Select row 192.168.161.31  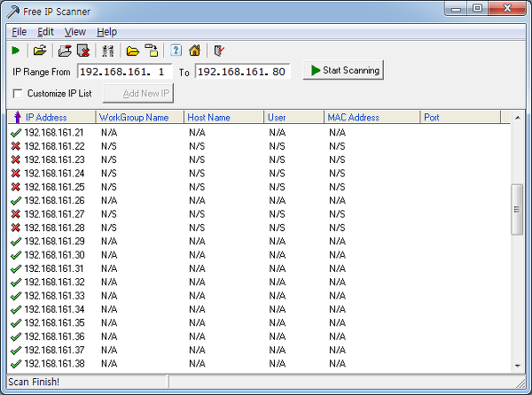tap(259, 268)
